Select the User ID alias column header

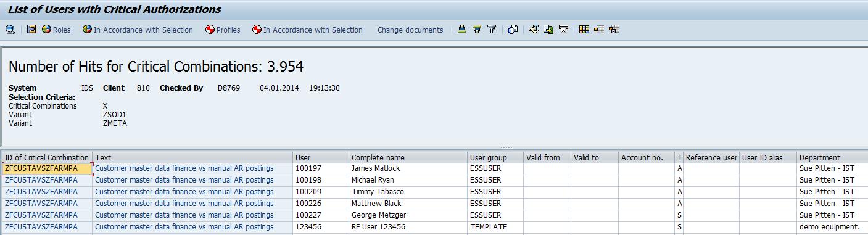pyautogui.click(x=768, y=157)
